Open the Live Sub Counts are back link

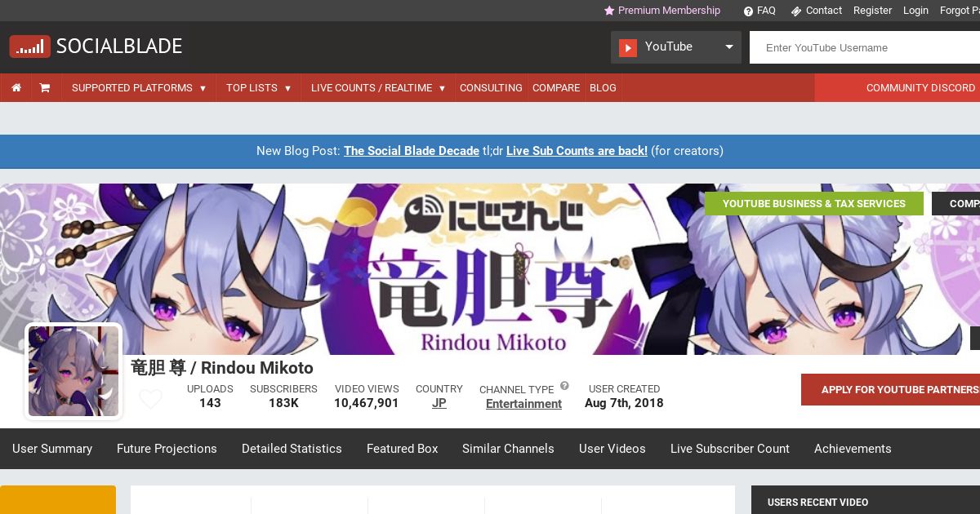(x=577, y=151)
